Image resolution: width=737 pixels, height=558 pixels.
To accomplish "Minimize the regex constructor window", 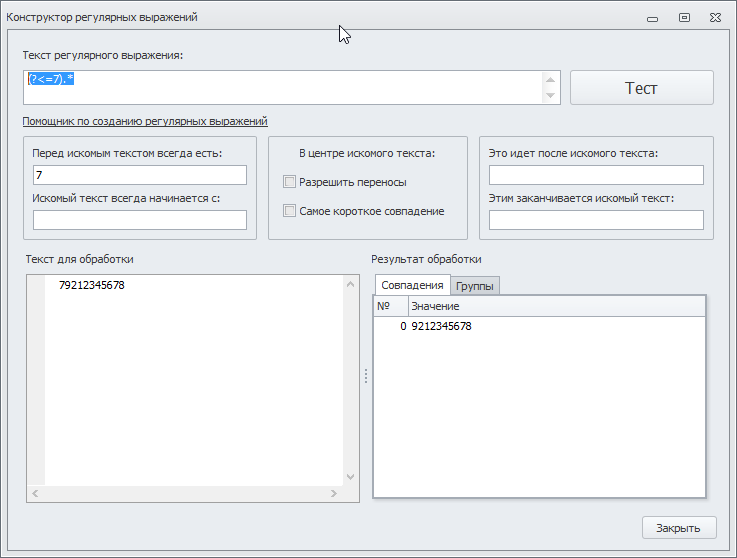I will (652, 19).
